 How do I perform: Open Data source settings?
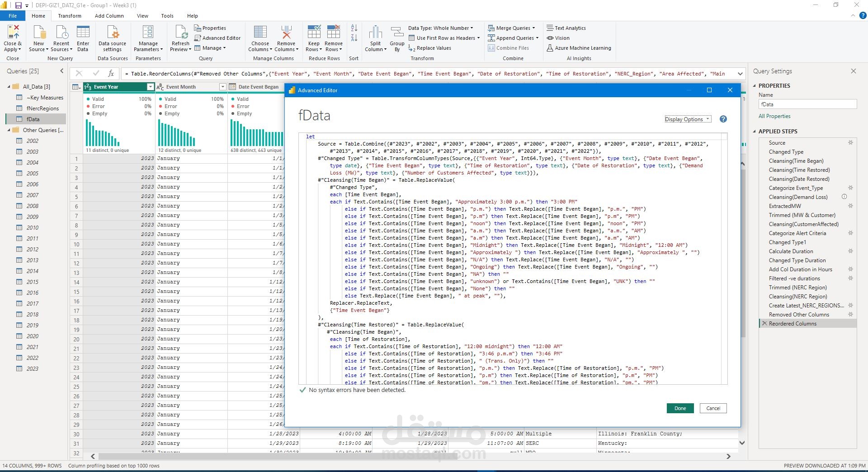pos(112,33)
